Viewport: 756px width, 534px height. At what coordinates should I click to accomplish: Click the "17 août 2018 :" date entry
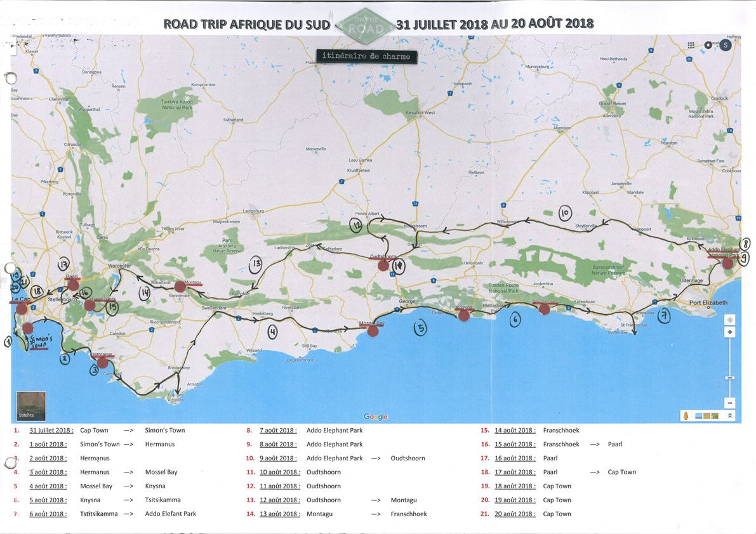515,472
